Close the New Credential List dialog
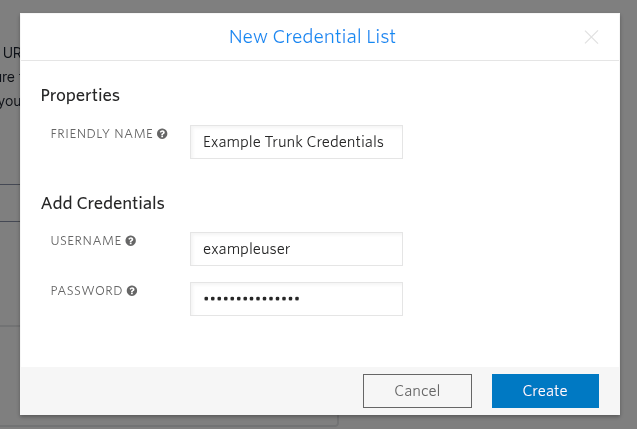Image resolution: width=637 pixels, height=429 pixels. tap(591, 37)
